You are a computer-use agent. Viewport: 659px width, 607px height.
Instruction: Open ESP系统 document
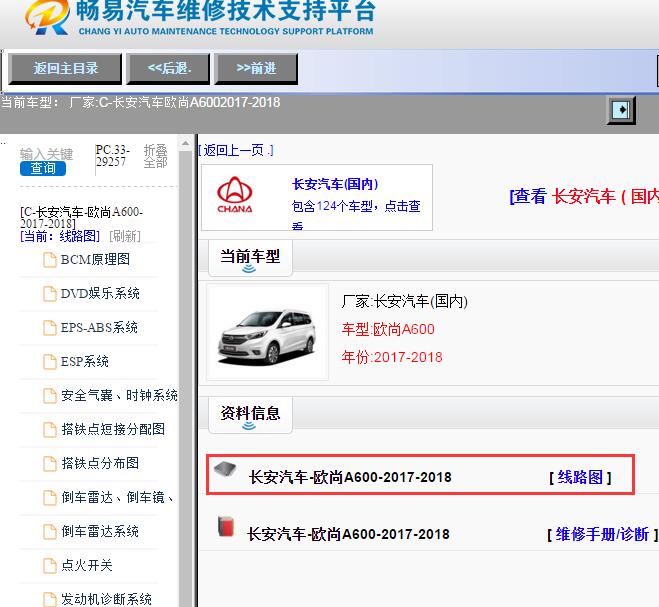point(85,362)
